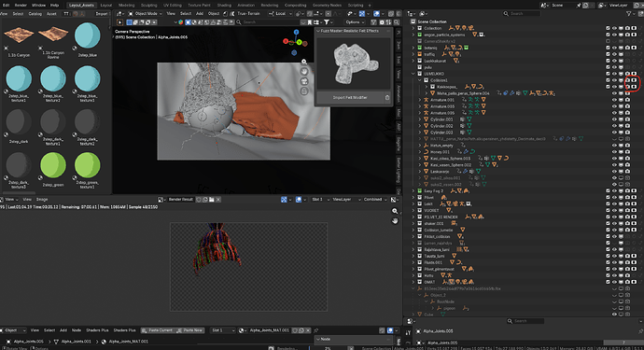Image resolution: width=644 pixels, height=350 pixels.
Task: Open the Render menu
Action: pyautogui.click(x=21, y=6)
